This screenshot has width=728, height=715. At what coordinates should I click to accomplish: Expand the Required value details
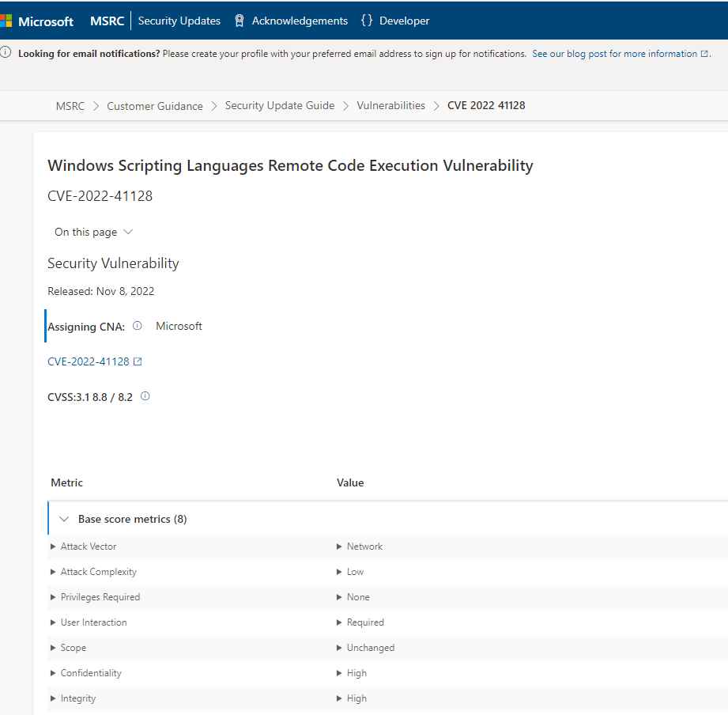point(339,622)
